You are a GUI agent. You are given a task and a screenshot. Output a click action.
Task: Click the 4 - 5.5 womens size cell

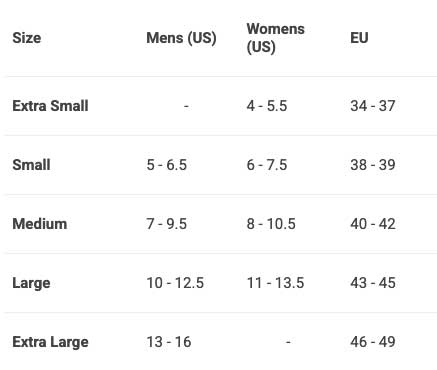click(x=267, y=106)
